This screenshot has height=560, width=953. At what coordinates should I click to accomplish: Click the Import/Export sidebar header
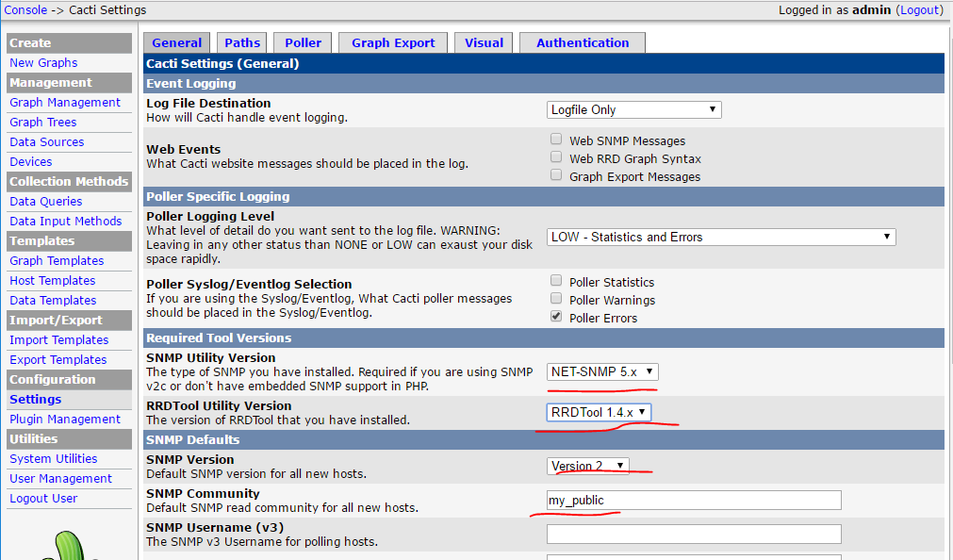[70, 321]
